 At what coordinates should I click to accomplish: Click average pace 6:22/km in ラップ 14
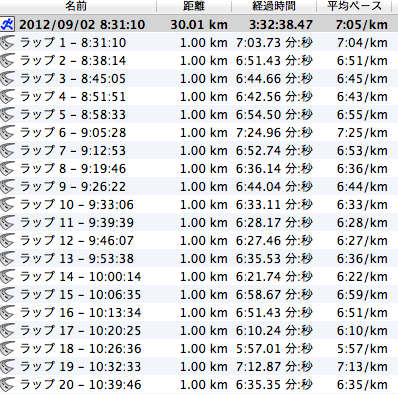coord(362,277)
